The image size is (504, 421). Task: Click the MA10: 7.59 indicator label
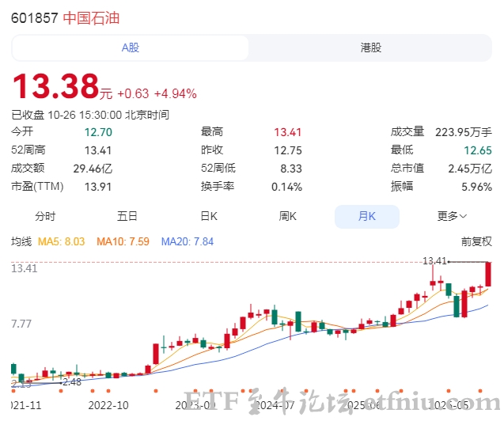pyautogui.click(x=123, y=241)
